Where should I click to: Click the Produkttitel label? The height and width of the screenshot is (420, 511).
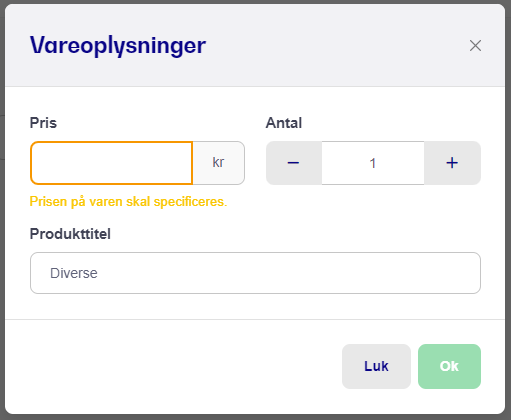point(70,234)
